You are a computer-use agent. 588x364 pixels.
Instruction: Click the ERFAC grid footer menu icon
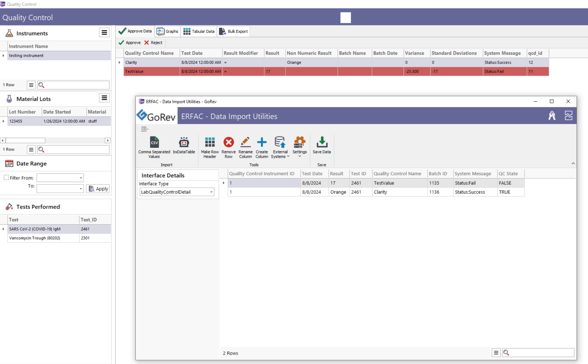496,353
